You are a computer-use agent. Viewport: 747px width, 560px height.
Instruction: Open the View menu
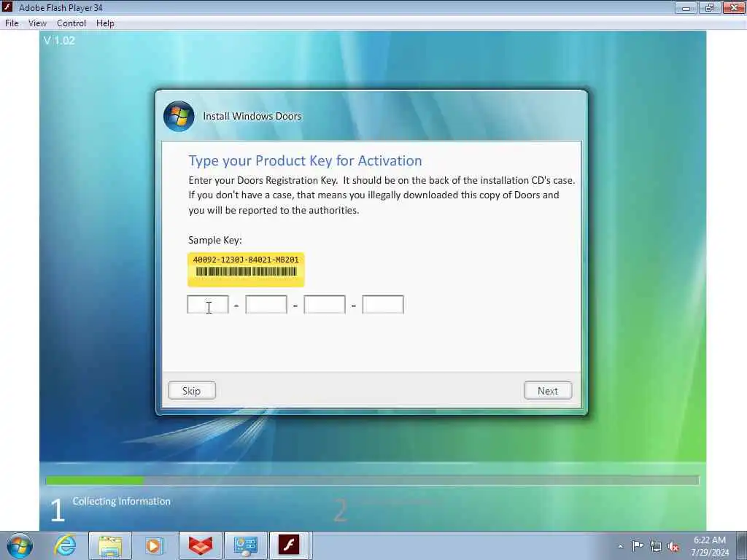pyautogui.click(x=37, y=23)
